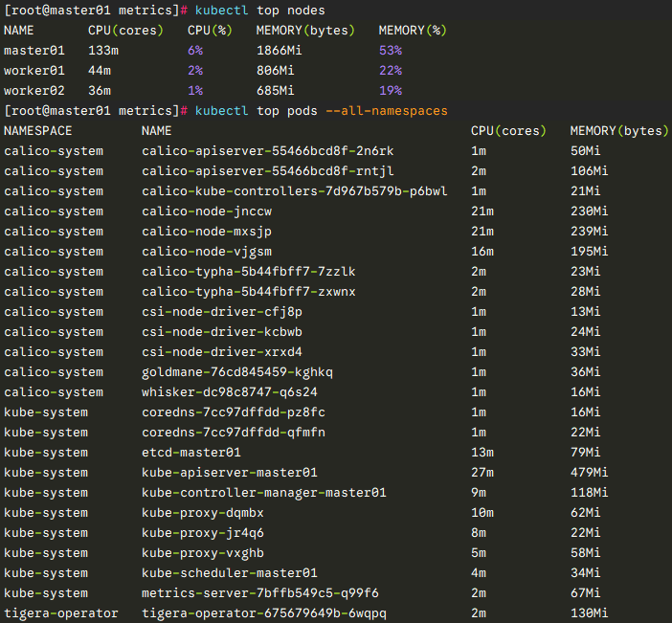Select pod calico-node-vjgsm
Viewport: 672px width, 623px height.
(207, 252)
